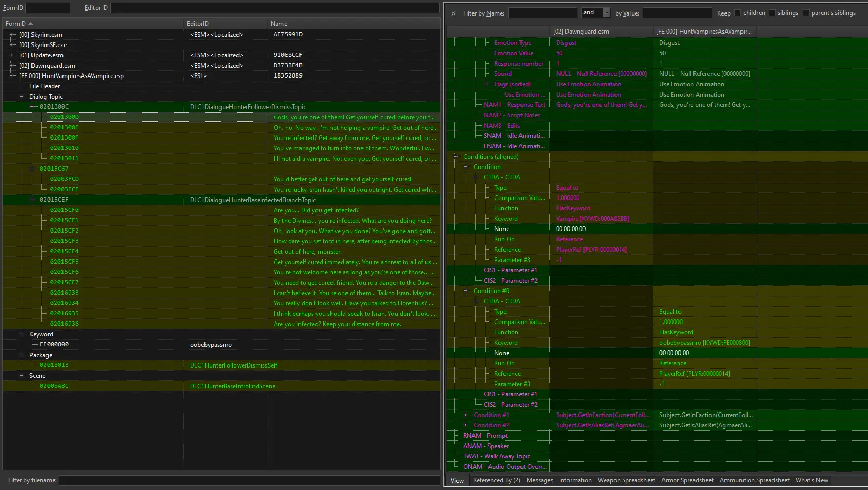
Task: Open the What's New tab
Action: (812, 480)
